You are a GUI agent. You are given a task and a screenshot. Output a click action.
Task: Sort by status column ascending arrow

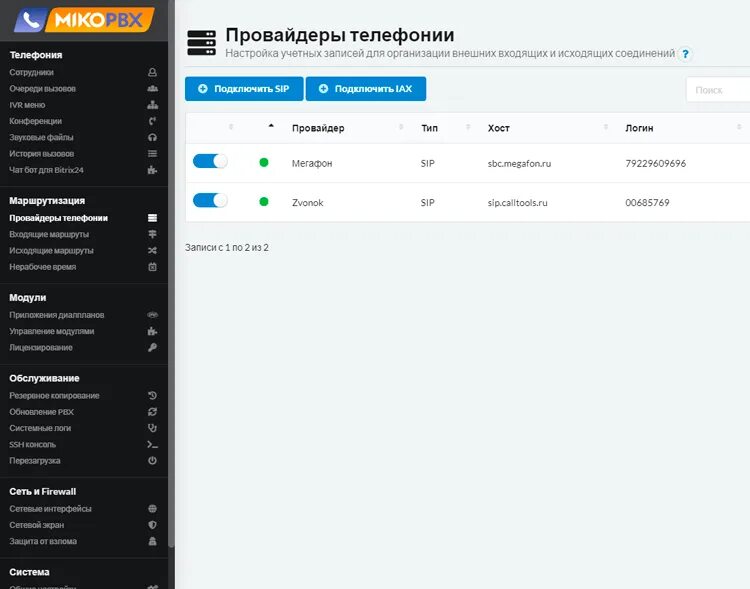[271, 126]
